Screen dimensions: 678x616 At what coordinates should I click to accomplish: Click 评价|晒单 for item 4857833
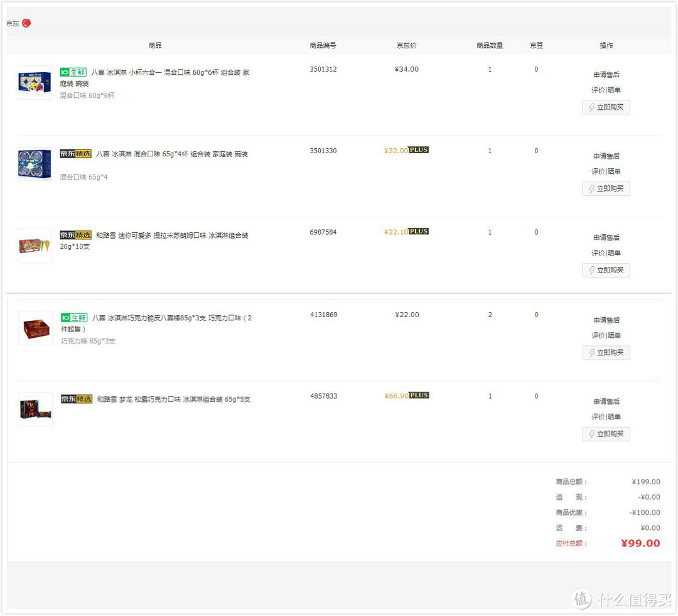(606, 416)
